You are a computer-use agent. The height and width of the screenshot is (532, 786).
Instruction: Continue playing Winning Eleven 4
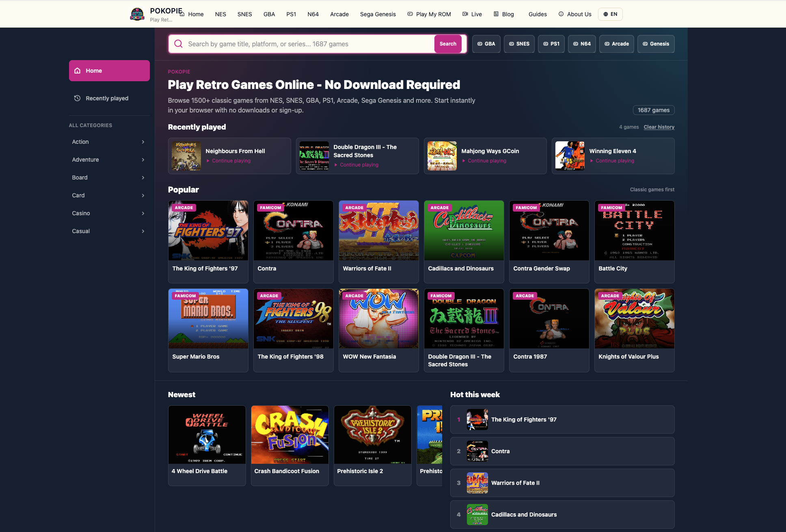615,161
